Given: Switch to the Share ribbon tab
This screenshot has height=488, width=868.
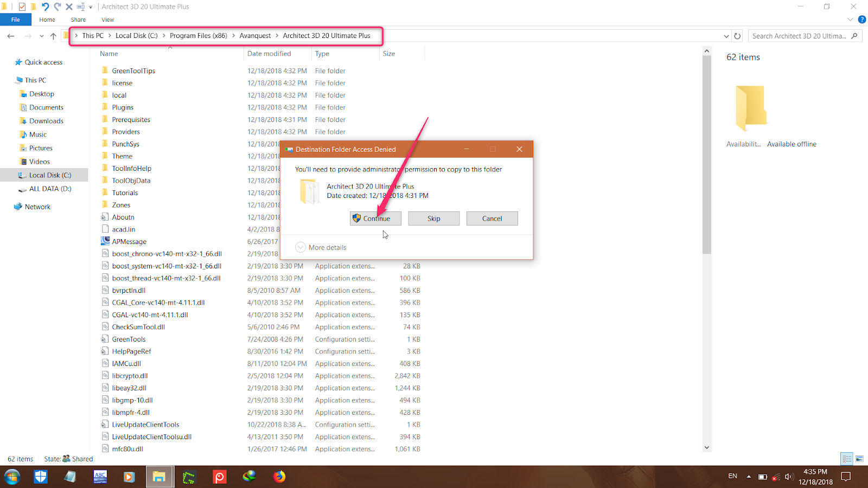Looking at the screenshot, I should pos(78,20).
